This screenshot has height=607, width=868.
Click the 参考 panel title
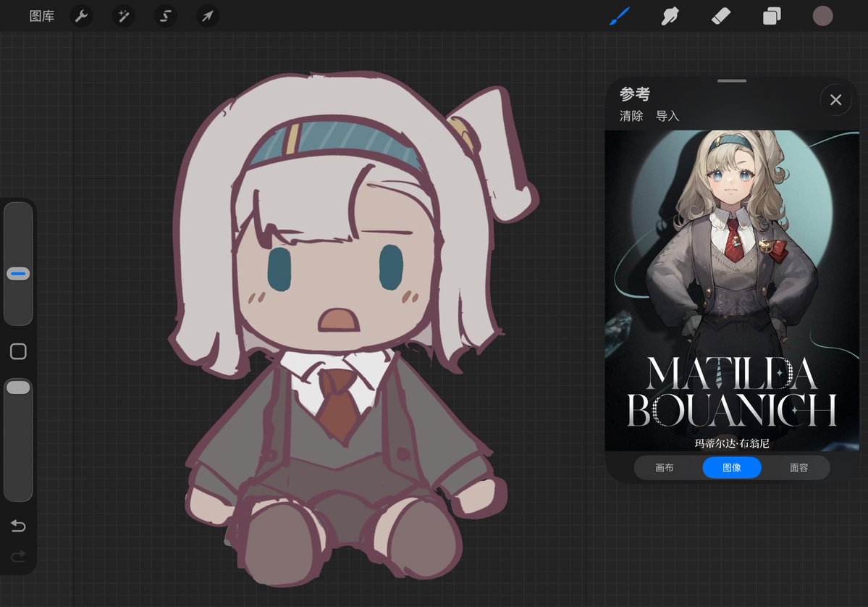(x=634, y=93)
